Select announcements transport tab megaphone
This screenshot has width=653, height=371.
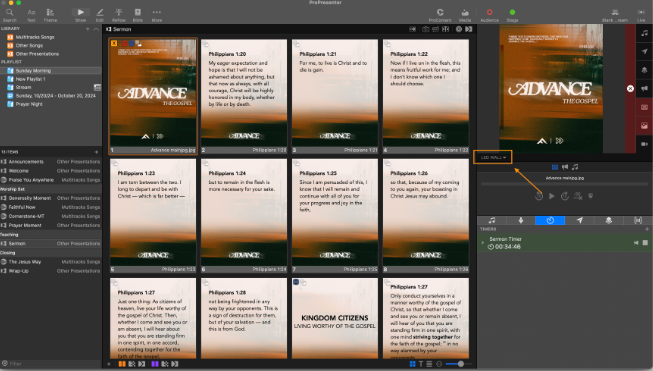[x=565, y=167]
